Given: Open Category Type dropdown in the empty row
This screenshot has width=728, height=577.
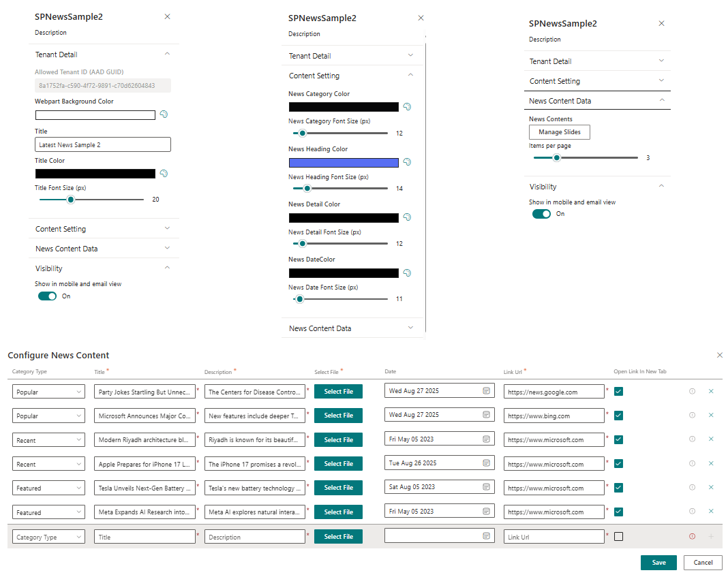Looking at the screenshot, I should pos(48,537).
